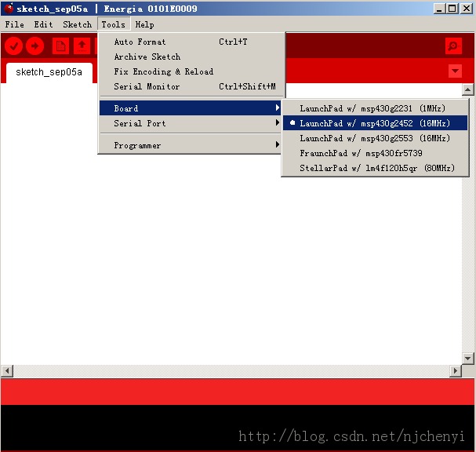This screenshot has width=476, height=452.
Task: Click the vertical scrollbar down arrow
Action: coord(468,359)
